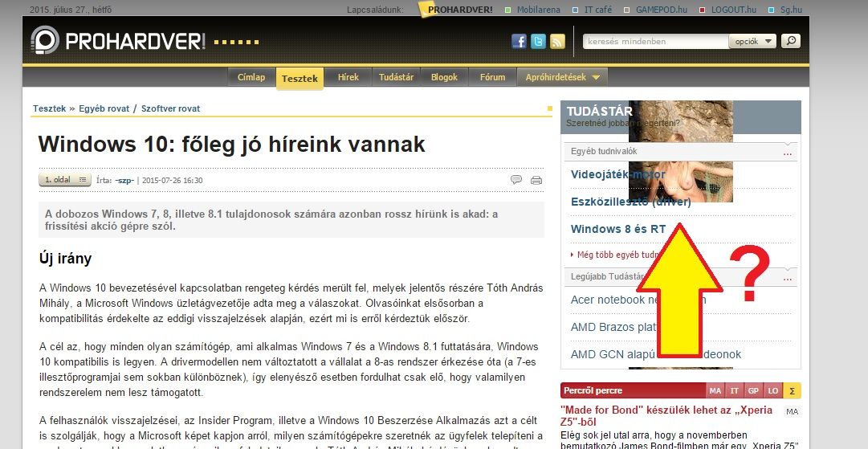The height and width of the screenshot is (449, 868).
Task: Switch to Tudástár tab
Action: click(396, 77)
